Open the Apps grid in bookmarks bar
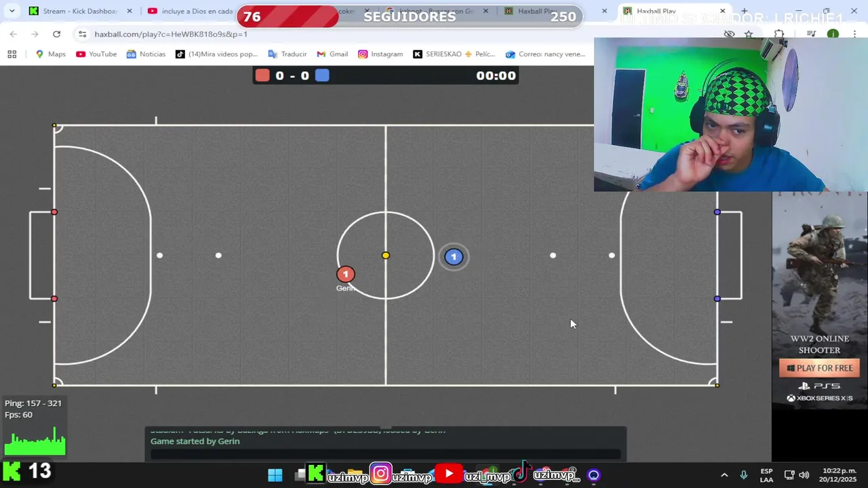Image resolution: width=868 pixels, height=488 pixels. (12, 54)
